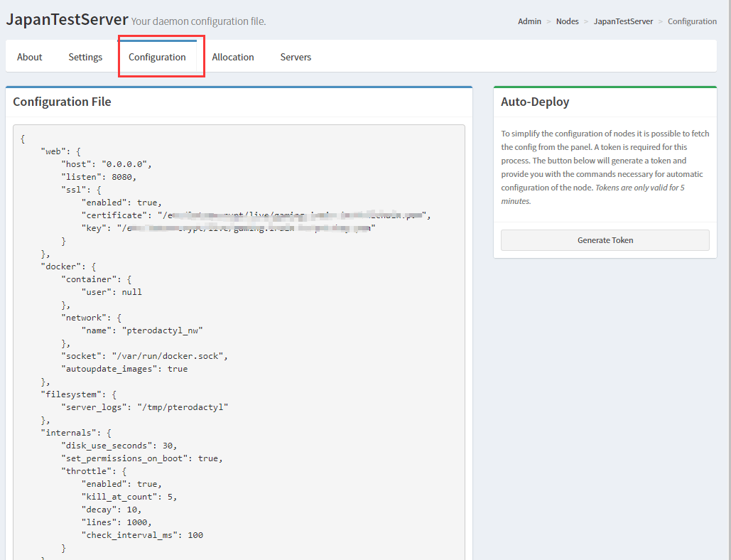731x560 pixels.
Task: Open the Servers tab
Action: click(296, 57)
